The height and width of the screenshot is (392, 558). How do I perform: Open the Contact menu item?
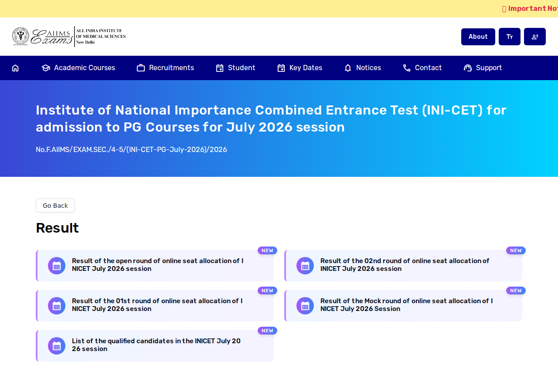coord(422,68)
